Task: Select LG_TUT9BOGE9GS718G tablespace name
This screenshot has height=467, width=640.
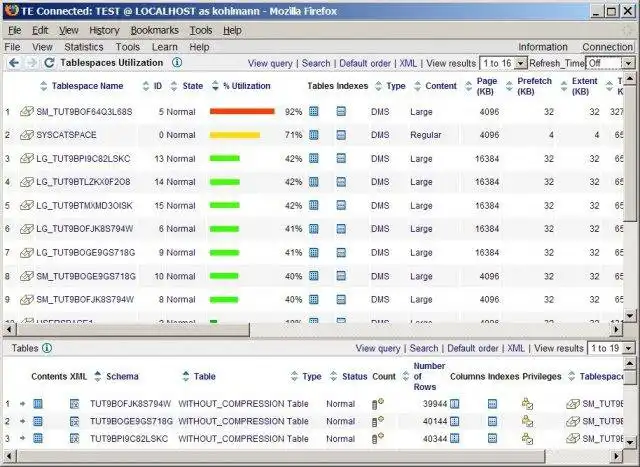Action: click(x=86, y=253)
